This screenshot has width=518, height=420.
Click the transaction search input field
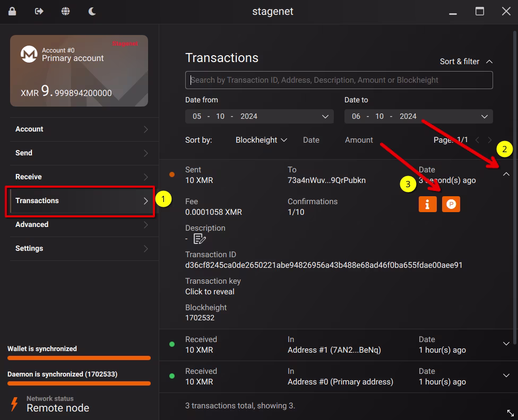tap(339, 80)
